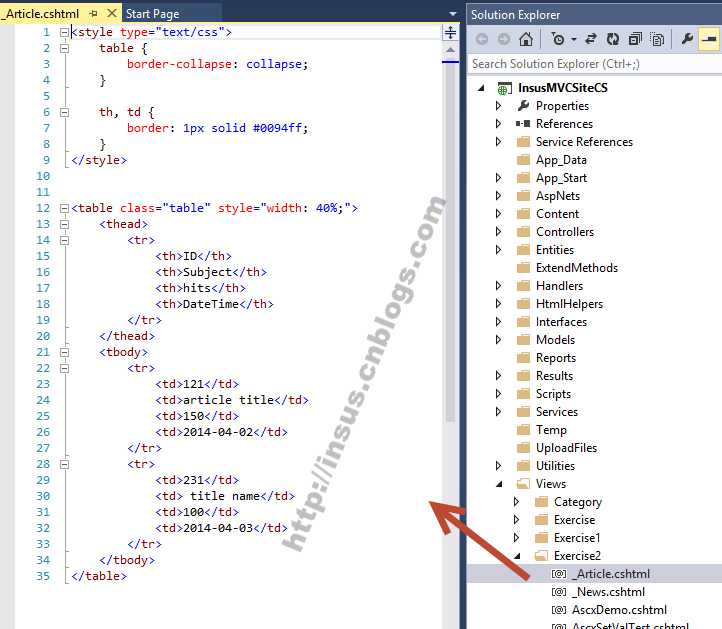Click the Exercise1 folder icon
The width and height of the screenshot is (722, 629).
(542, 537)
